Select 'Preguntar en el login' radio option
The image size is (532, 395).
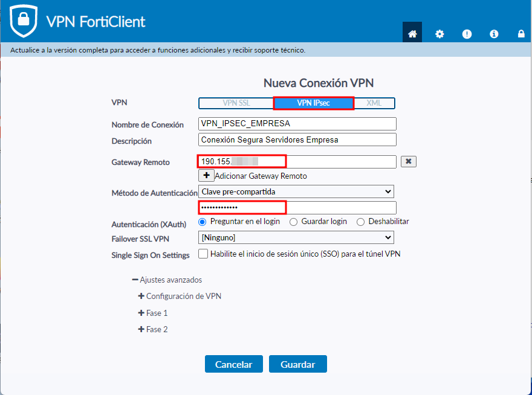(203, 222)
